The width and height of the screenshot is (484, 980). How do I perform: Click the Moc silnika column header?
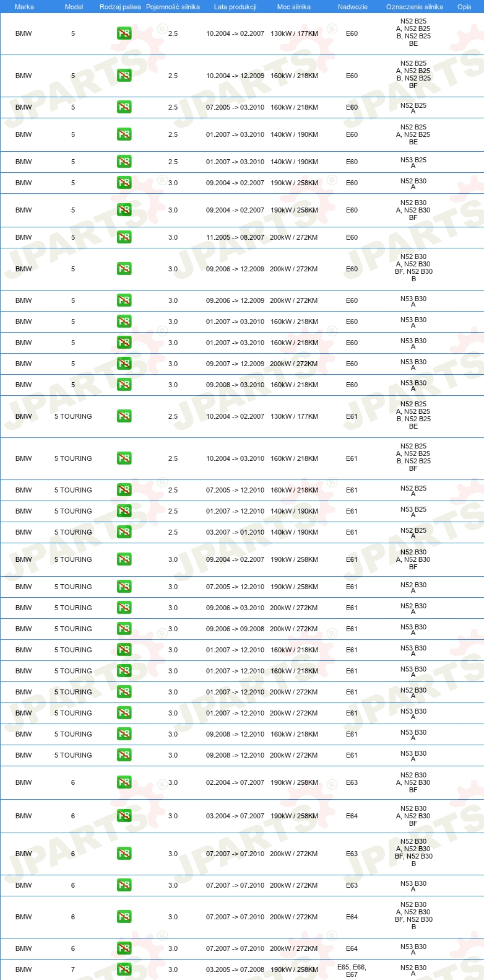(294, 7)
